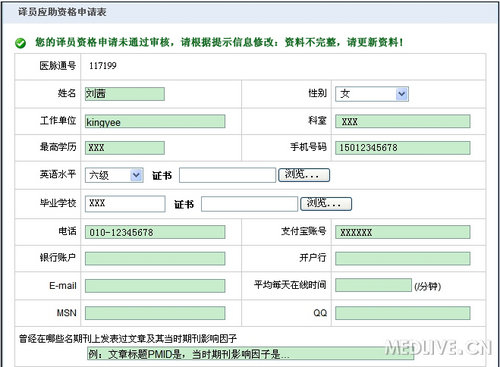Focus the 电话 phone input field
The width and height of the screenshot is (500, 367).
click(x=155, y=232)
